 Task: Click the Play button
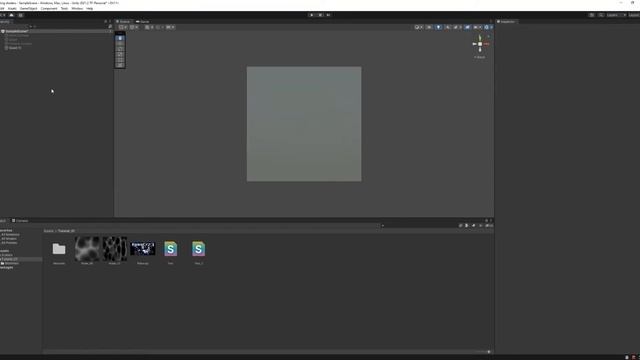[311, 15]
